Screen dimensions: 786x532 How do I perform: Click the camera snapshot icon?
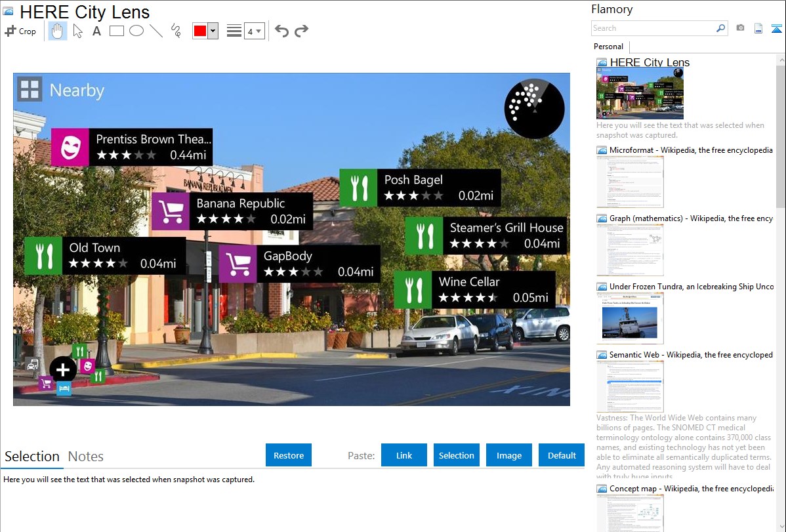[x=740, y=28]
